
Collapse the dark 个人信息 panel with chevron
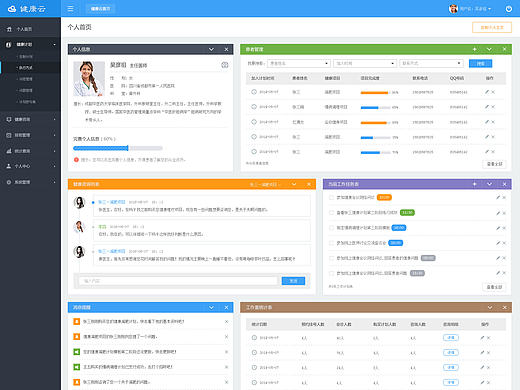click(211, 49)
